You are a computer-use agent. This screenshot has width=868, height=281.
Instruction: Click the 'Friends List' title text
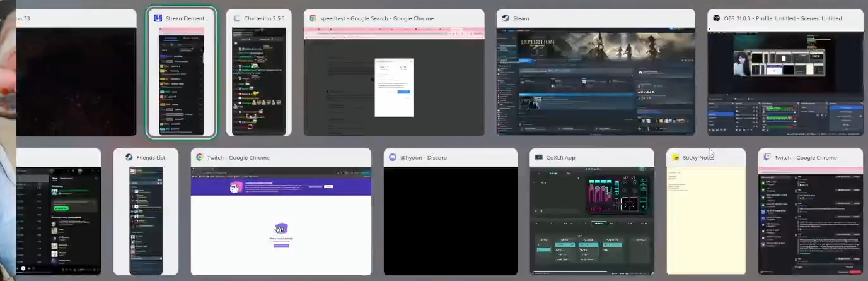151,158
